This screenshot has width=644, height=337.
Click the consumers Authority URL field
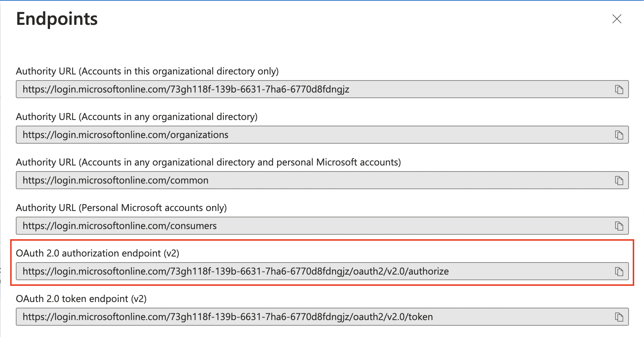tap(322, 226)
